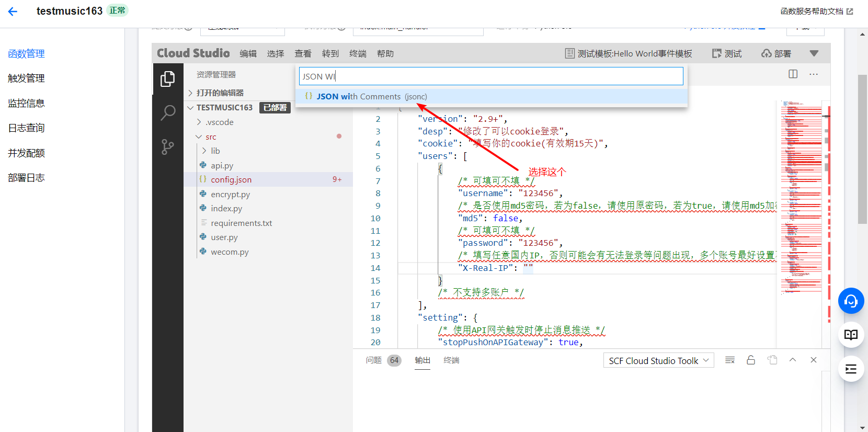The width and height of the screenshot is (868, 432).
Task: Open the floating menu list button
Action: [851, 369]
